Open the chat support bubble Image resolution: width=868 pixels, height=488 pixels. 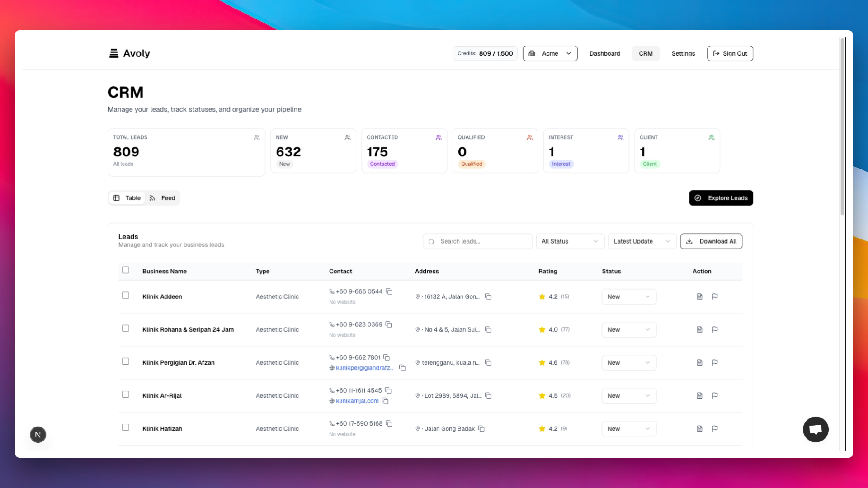click(x=815, y=429)
